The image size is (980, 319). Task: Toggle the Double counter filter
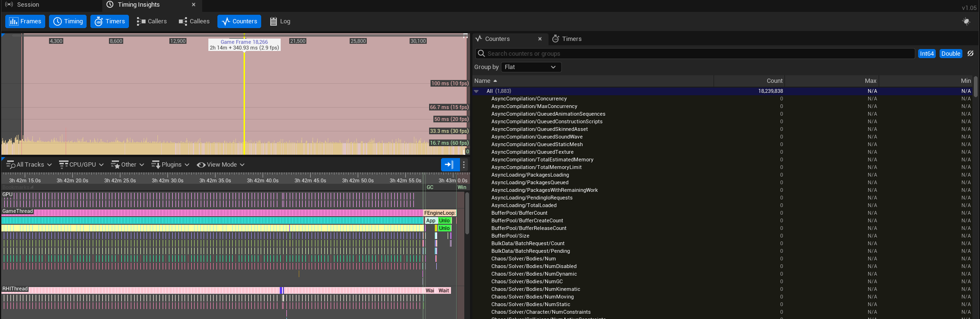951,54
